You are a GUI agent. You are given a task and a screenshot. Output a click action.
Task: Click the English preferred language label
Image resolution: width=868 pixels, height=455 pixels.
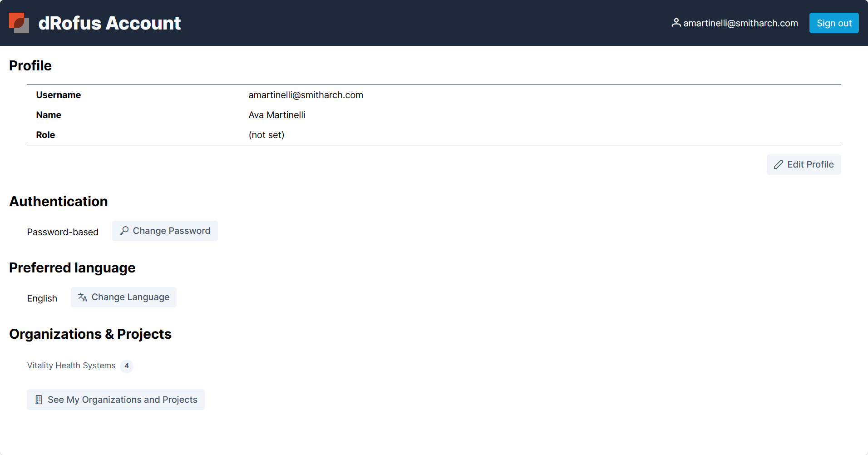click(42, 298)
